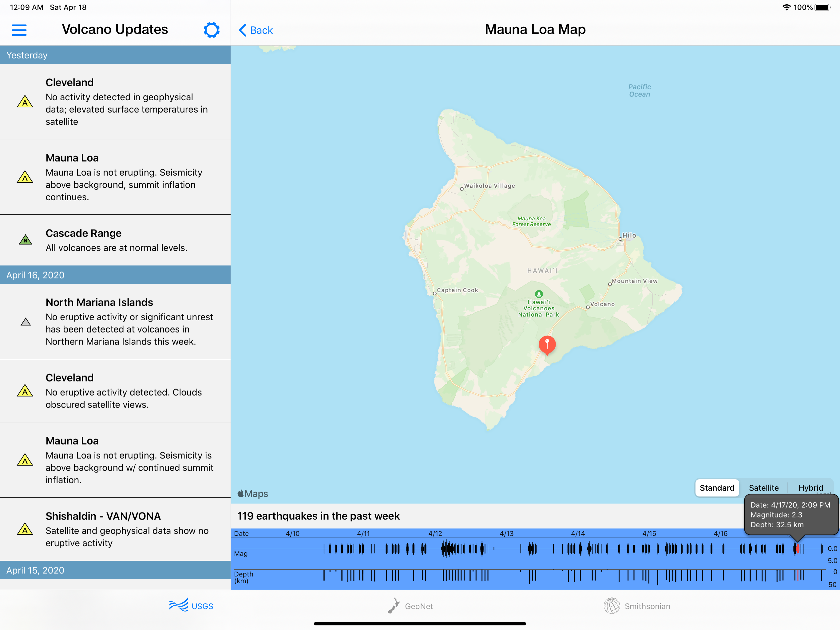Tap Captain Cook label on map
Screen dimensions: 840x630
pos(457,290)
